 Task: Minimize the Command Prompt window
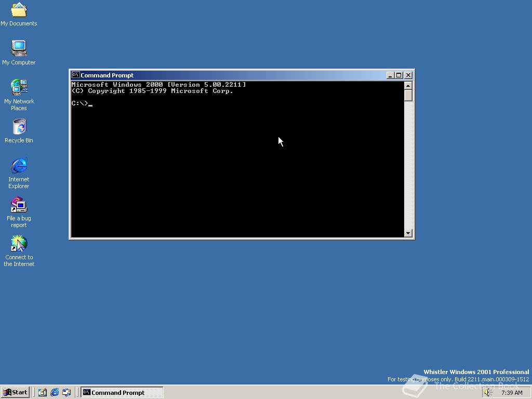point(390,75)
